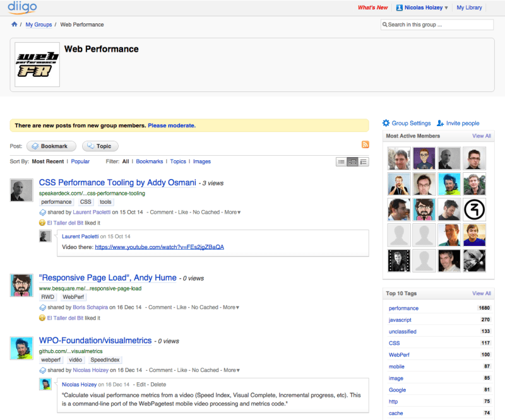505x420 pixels.
Task: Click the SpeedIndex tag on visualmetrics post
Action: pyautogui.click(x=105, y=360)
